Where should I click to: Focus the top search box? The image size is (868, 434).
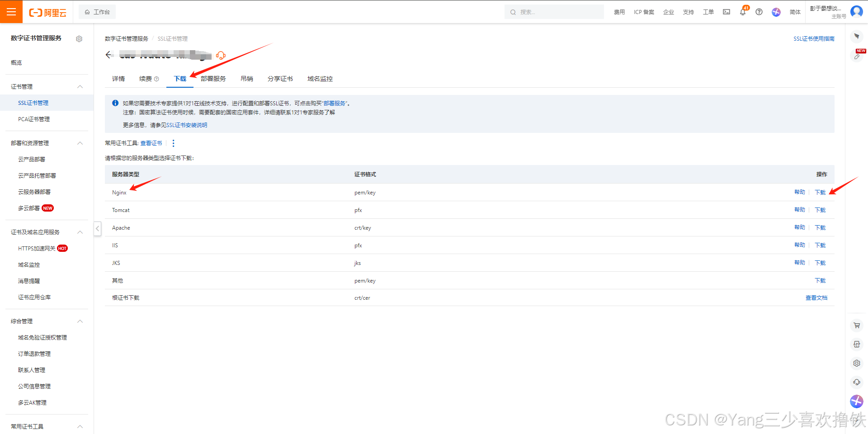click(x=554, y=12)
